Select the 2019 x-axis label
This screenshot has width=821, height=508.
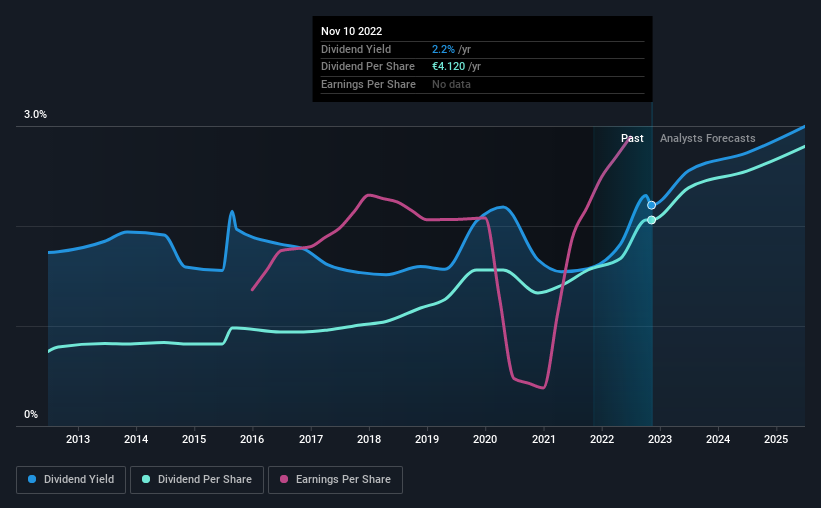click(427, 439)
